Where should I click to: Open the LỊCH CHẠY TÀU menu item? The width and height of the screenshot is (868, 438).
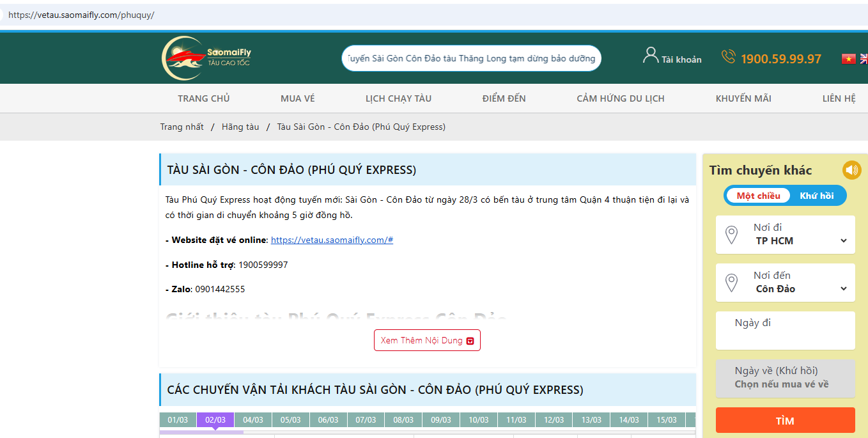[x=398, y=98]
